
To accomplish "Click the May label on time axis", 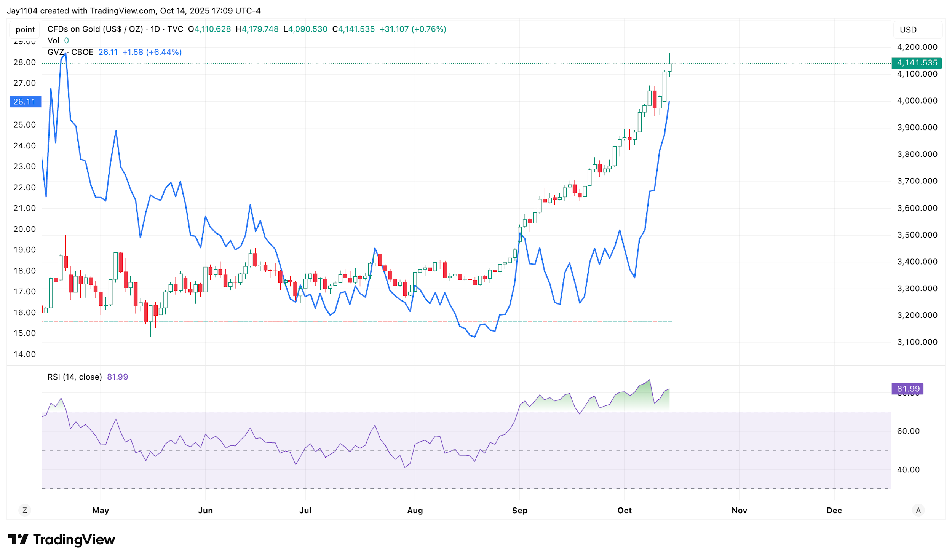I will pos(101,511).
